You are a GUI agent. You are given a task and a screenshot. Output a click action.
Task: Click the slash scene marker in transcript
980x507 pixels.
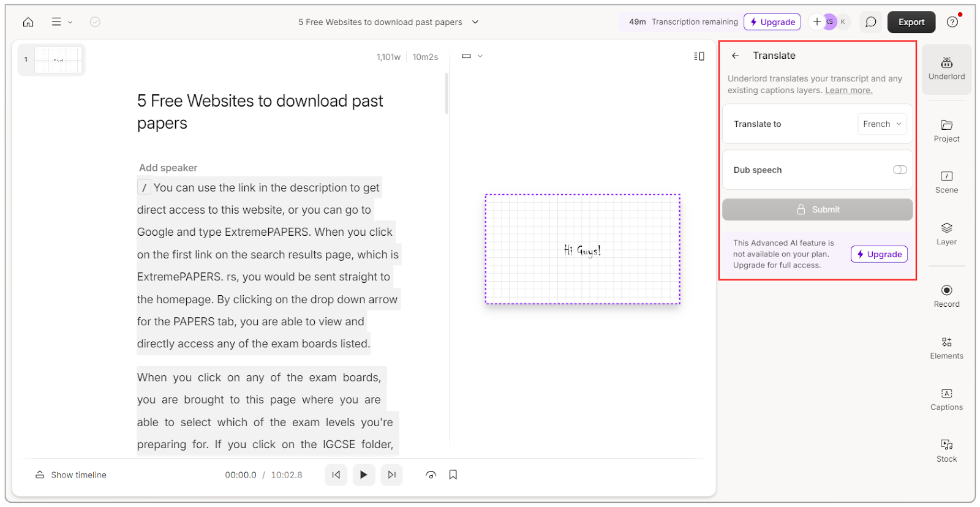coord(144,188)
